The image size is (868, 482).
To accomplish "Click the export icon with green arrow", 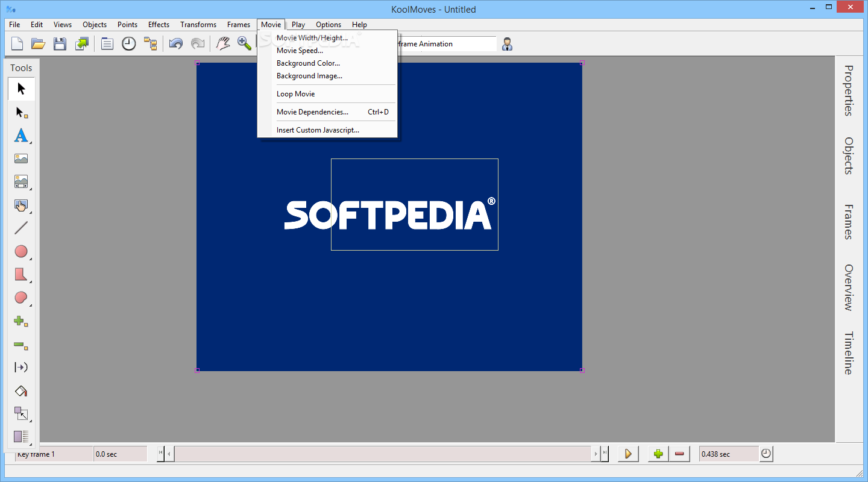I will [81, 43].
